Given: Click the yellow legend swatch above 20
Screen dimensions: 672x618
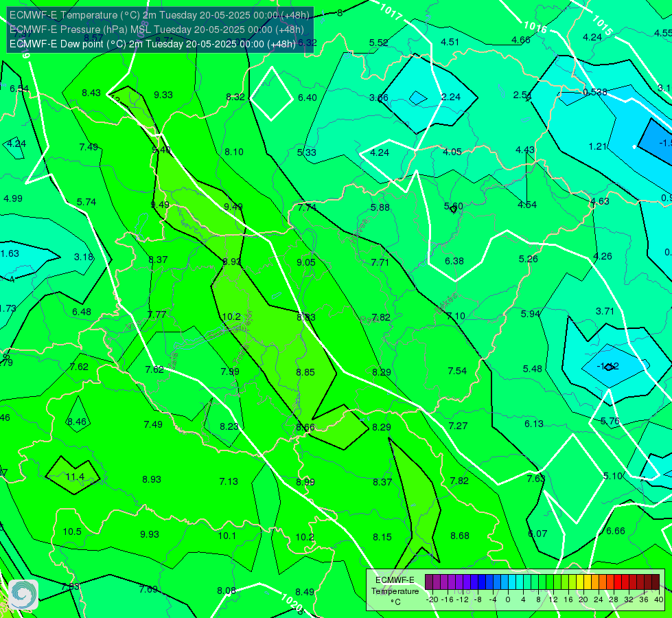Looking at the screenshot, I should tap(580, 582).
